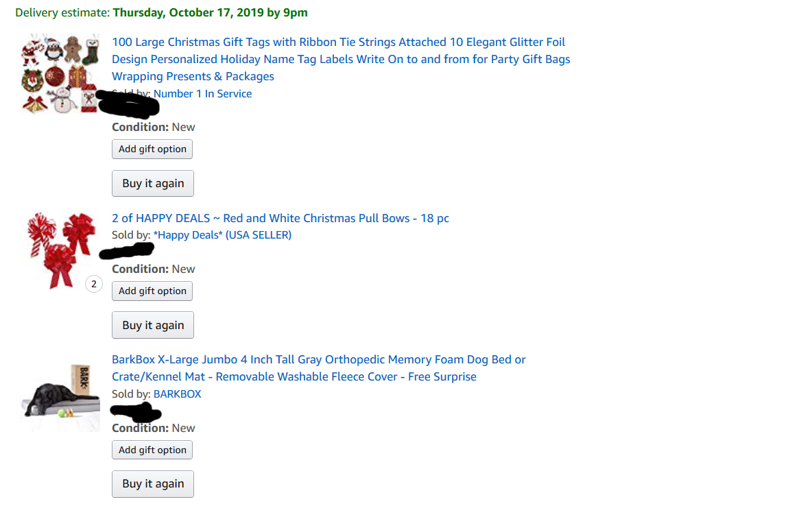Image resolution: width=812 pixels, height=506 pixels.
Task: Open the red Christmas pull bows image
Action: tap(60, 250)
